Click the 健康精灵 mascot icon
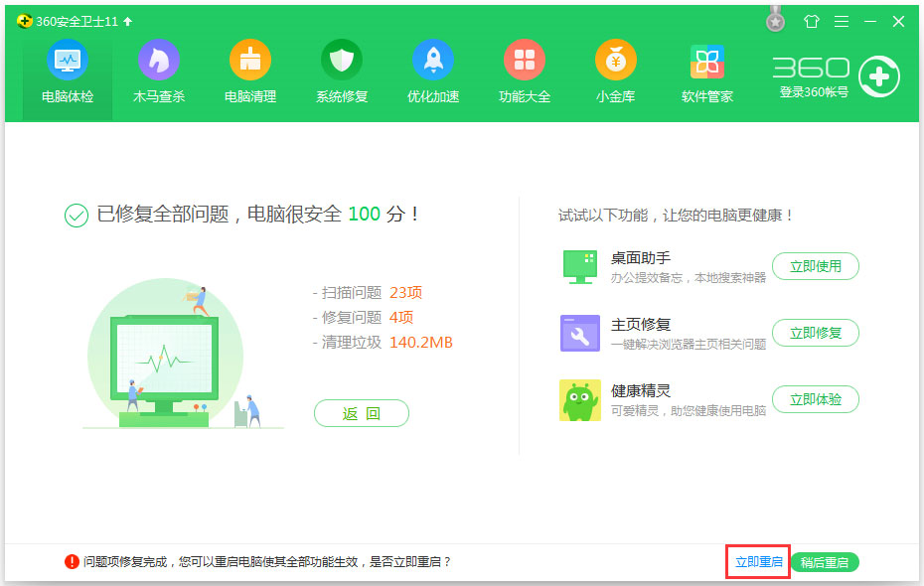 579,398
